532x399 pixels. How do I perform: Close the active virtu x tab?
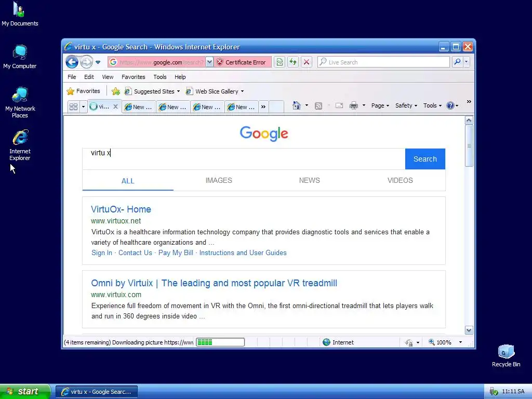pyautogui.click(x=115, y=107)
